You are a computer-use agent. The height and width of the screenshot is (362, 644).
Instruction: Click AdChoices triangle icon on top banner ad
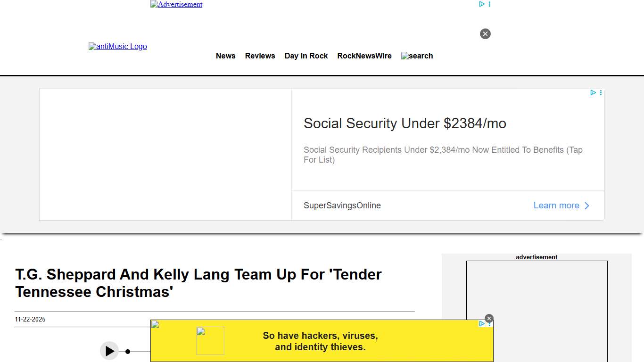(482, 4)
